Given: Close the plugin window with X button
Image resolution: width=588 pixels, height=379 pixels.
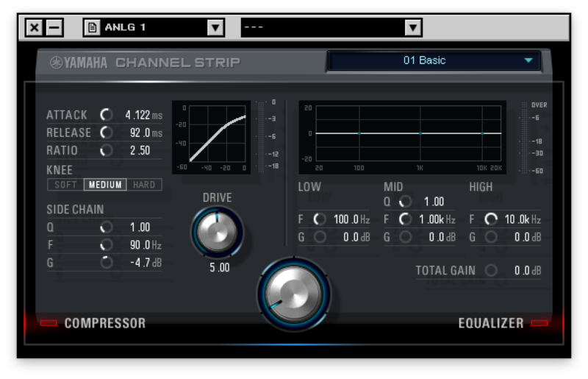Looking at the screenshot, I should coord(34,27).
